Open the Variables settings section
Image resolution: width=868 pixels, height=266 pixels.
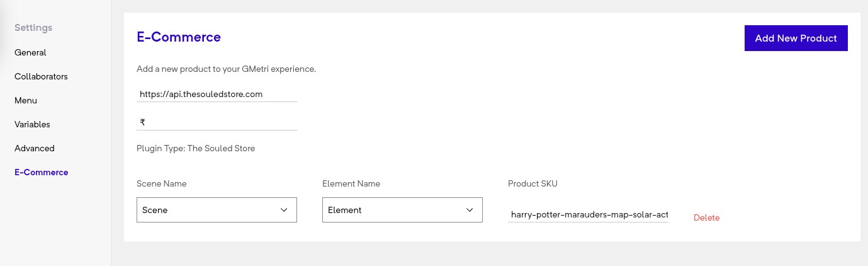click(32, 124)
